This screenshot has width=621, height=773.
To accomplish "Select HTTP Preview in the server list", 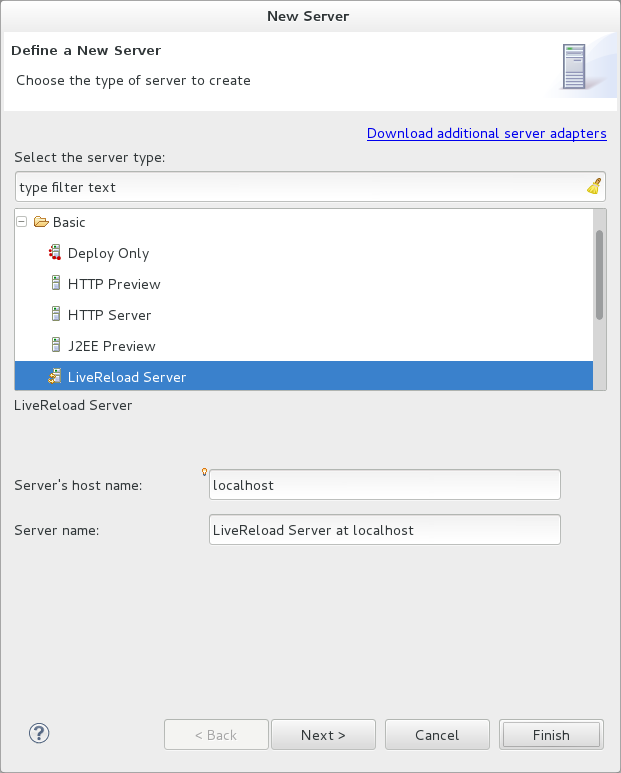I will click(114, 284).
